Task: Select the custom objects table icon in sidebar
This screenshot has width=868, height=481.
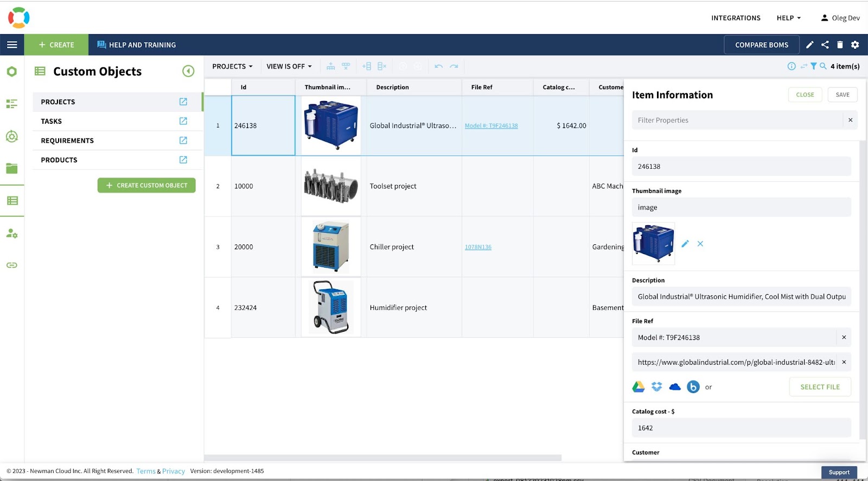Action: pos(12,201)
